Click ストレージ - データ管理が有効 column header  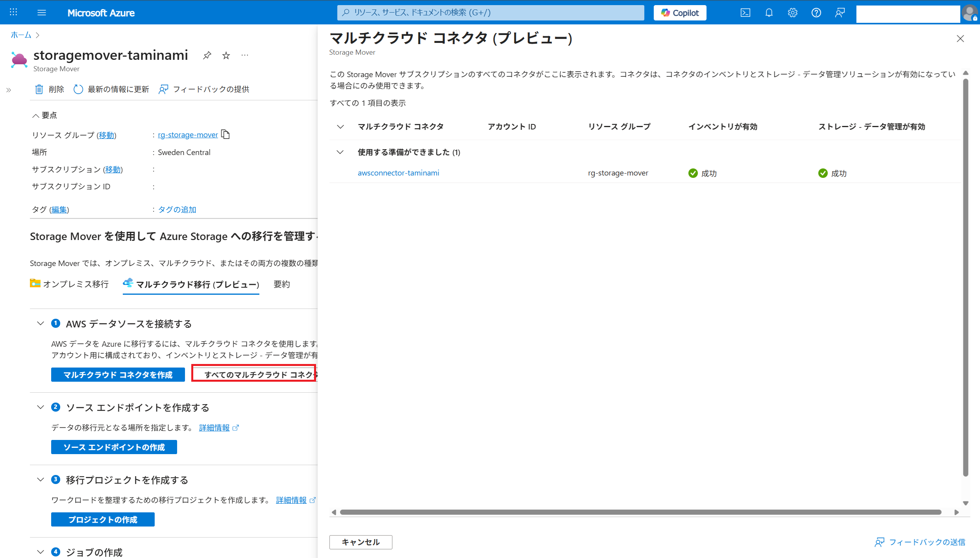[872, 127]
